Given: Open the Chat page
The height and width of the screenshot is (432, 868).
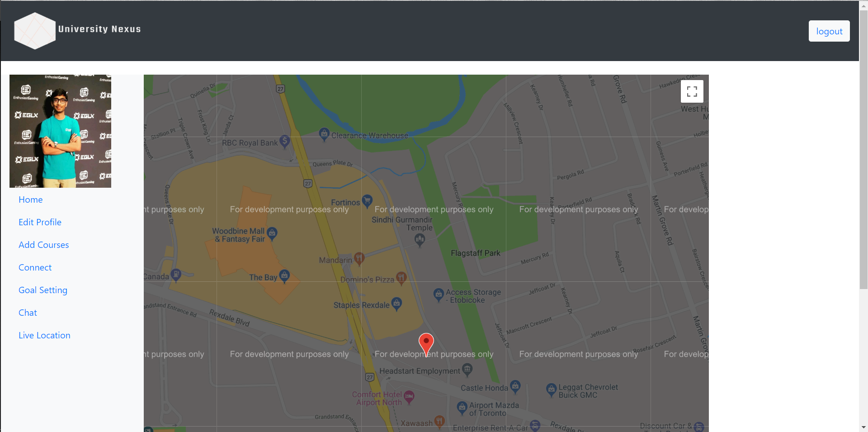Looking at the screenshot, I should click(28, 313).
